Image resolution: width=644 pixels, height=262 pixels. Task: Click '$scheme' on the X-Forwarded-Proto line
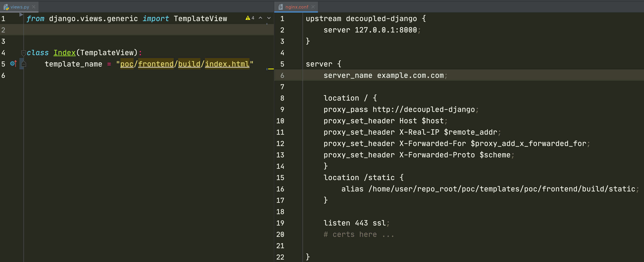(x=495, y=155)
